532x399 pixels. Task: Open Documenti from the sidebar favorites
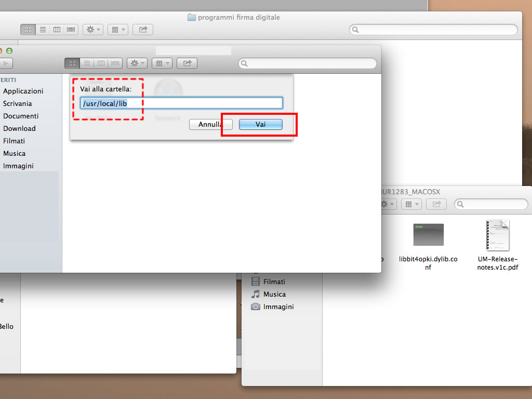pos(21,116)
